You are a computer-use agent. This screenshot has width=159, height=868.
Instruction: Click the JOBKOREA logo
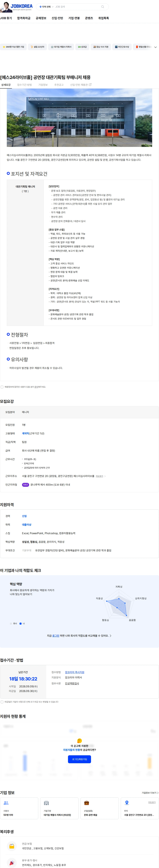(x=22, y=6)
